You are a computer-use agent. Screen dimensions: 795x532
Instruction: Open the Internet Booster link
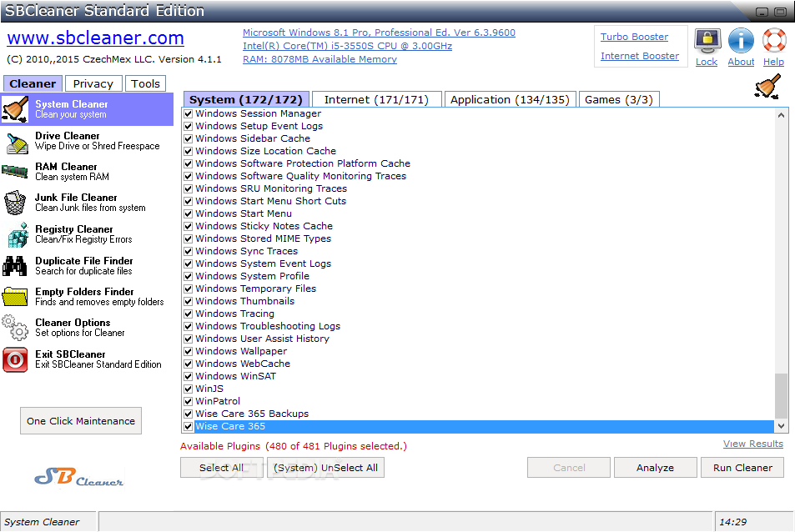(640, 56)
